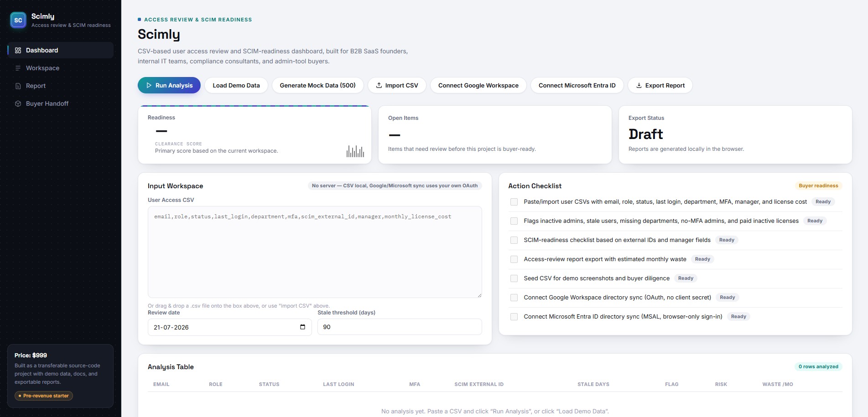Click the STATUS column header
The image size is (868, 417).
269,384
